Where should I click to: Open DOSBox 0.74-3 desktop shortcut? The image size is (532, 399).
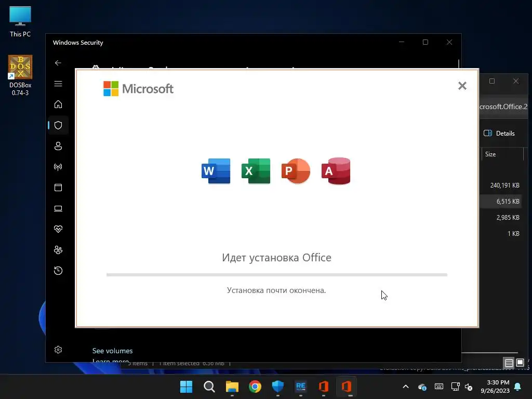coord(20,75)
